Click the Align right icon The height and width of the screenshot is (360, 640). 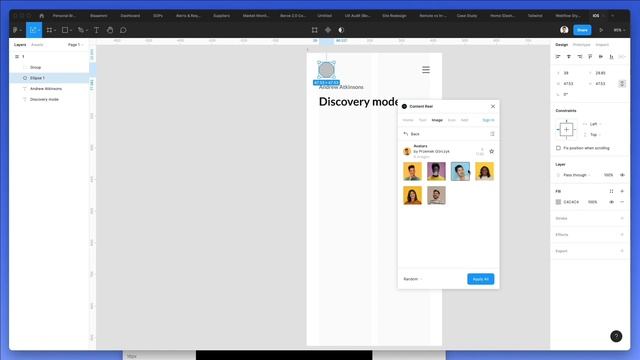click(580, 57)
